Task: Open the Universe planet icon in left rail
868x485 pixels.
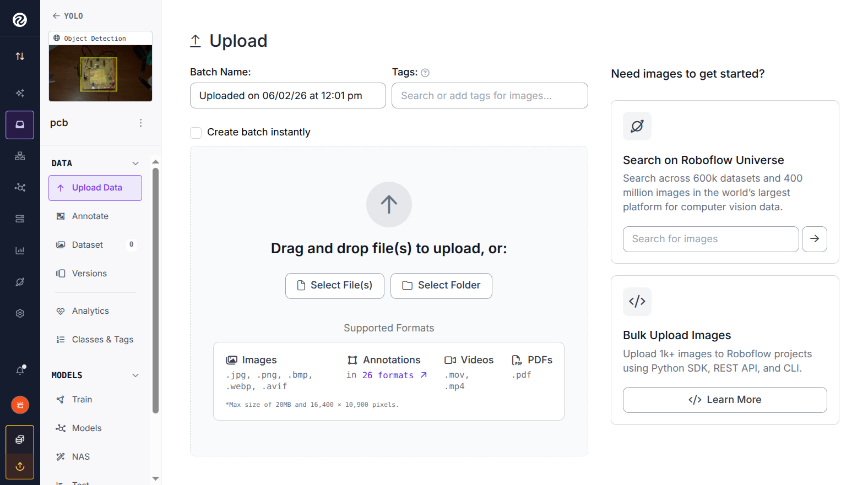Action: 20,282
